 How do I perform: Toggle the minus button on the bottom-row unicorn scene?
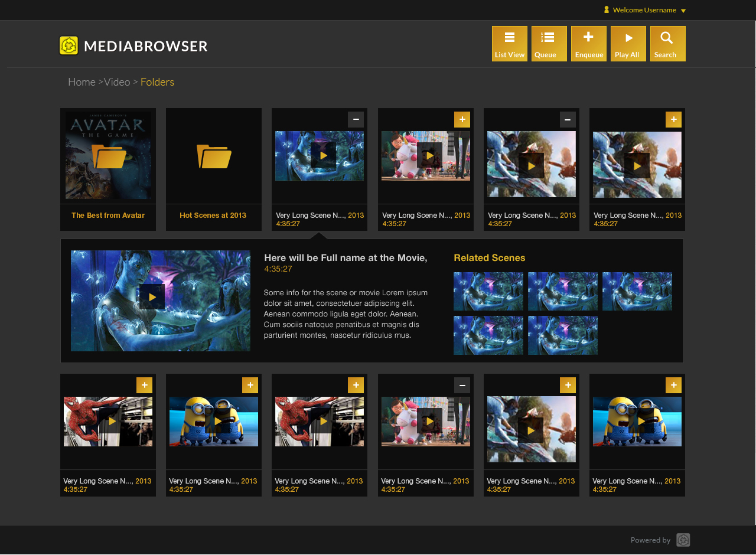pyautogui.click(x=462, y=385)
